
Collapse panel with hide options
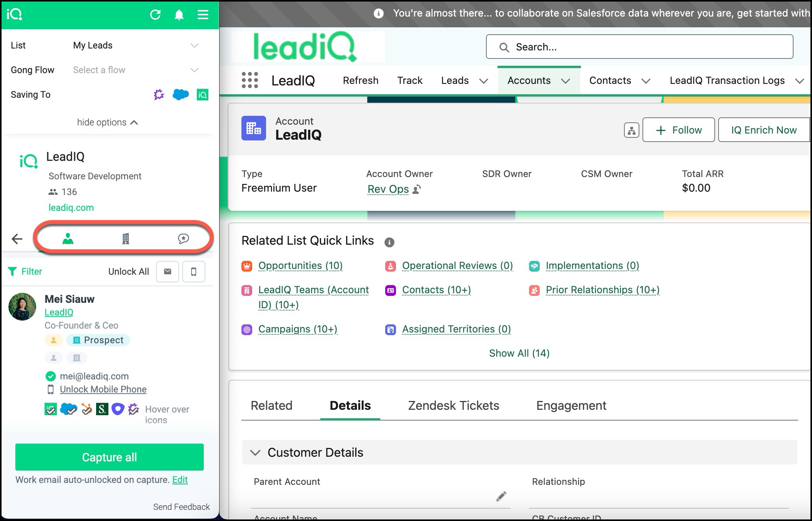point(107,122)
